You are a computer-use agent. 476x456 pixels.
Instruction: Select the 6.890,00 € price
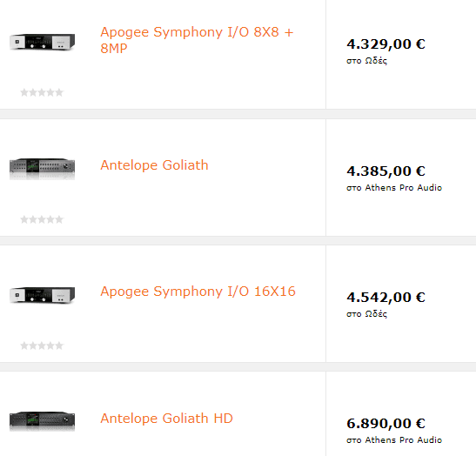[385, 424]
